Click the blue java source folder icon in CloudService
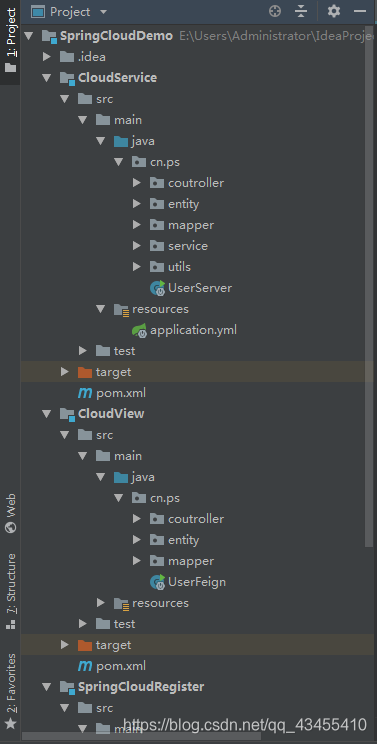Viewport: 377px width, 744px height. (121, 141)
